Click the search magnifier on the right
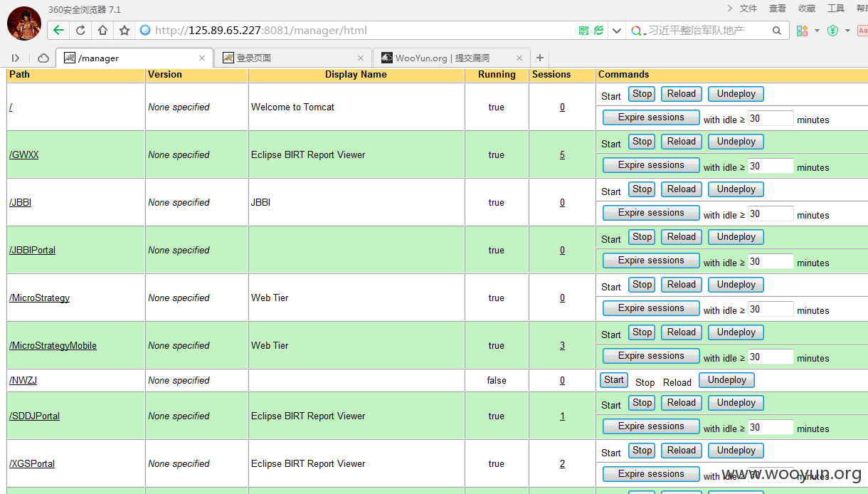The image size is (868, 494). [x=777, y=31]
